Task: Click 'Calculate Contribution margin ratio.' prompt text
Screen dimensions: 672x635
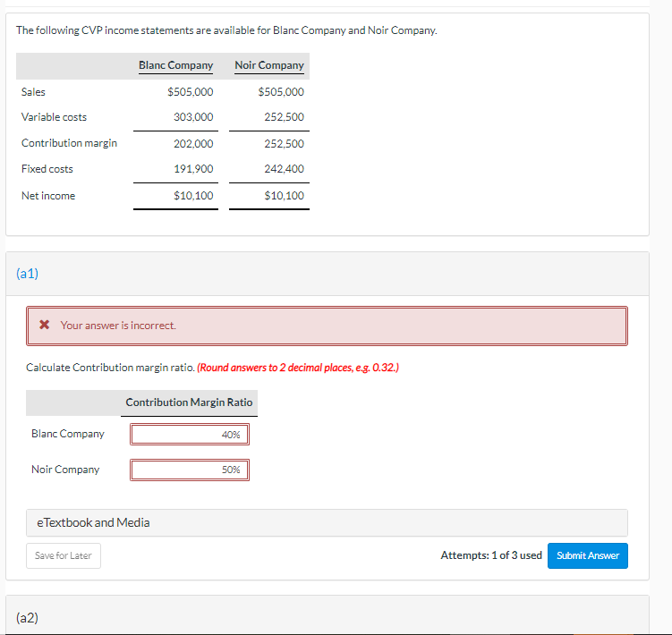Action: 111,368
